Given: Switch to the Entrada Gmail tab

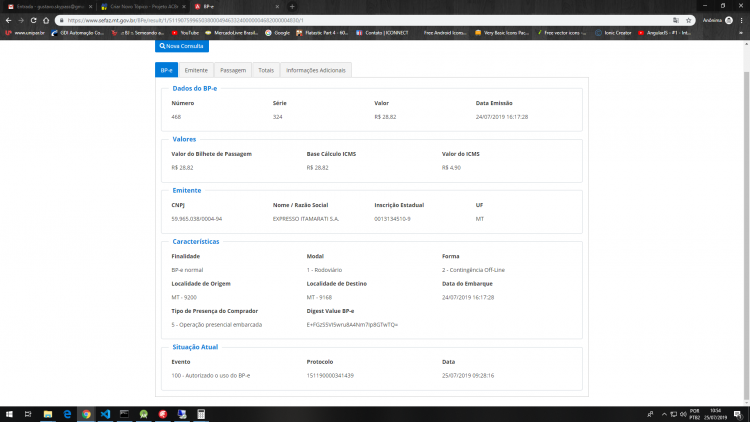Looking at the screenshot, I should [x=48, y=7].
